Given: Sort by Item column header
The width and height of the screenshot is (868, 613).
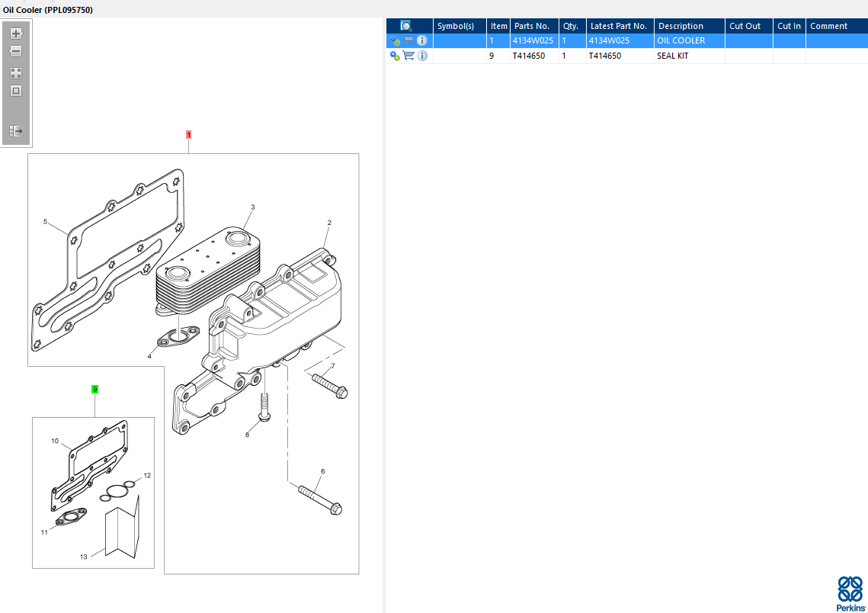Looking at the screenshot, I should pos(498,26).
